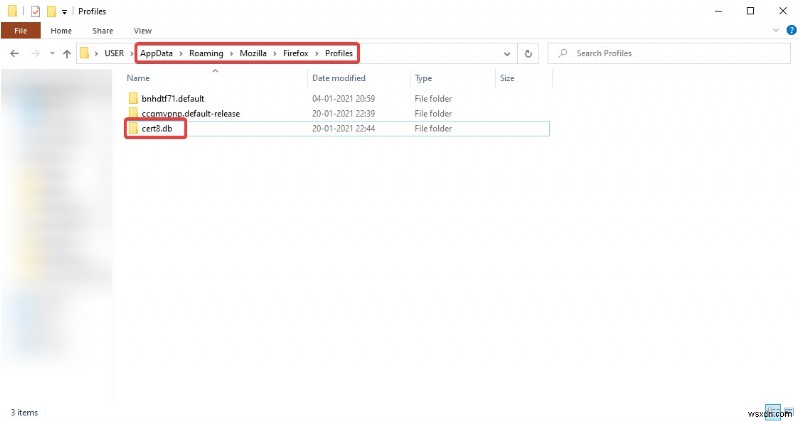Refresh the Profiles folder view

click(x=528, y=53)
